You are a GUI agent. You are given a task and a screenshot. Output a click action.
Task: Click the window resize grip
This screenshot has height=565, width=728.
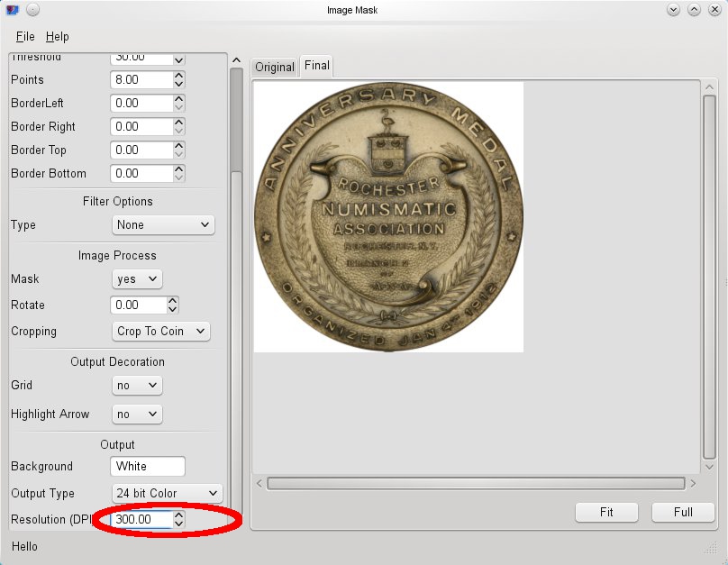(x=711, y=548)
